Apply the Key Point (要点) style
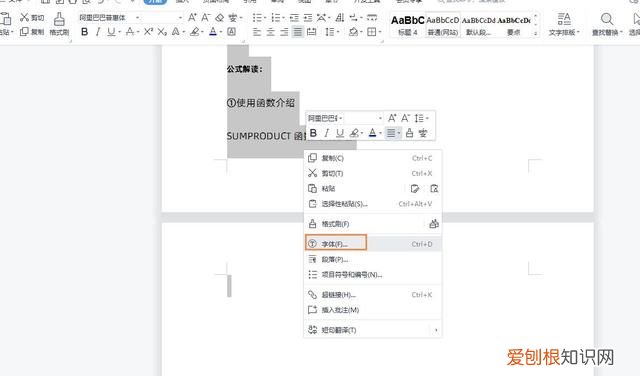Viewport: 640px width, 376px height. [x=513, y=24]
